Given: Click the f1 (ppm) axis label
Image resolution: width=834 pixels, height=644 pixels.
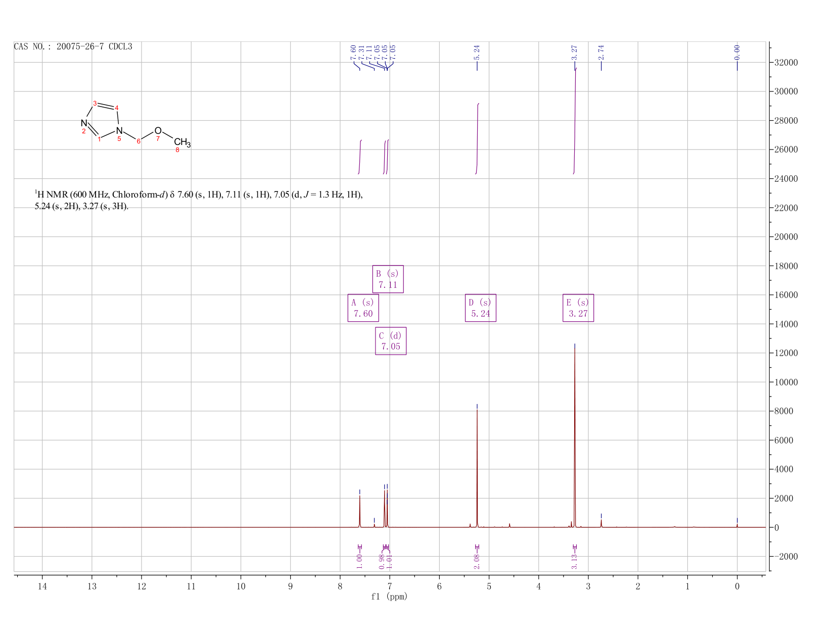Looking at the screenshot, I should pyautogui.click(x=389, y=597).
